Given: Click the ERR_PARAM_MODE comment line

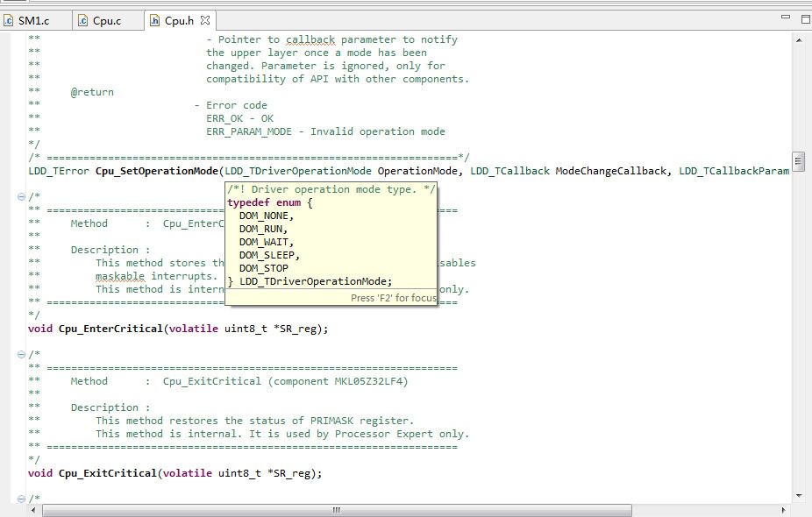Looking at the screenshot, I should pyautogui.click(x=325, y=131).
